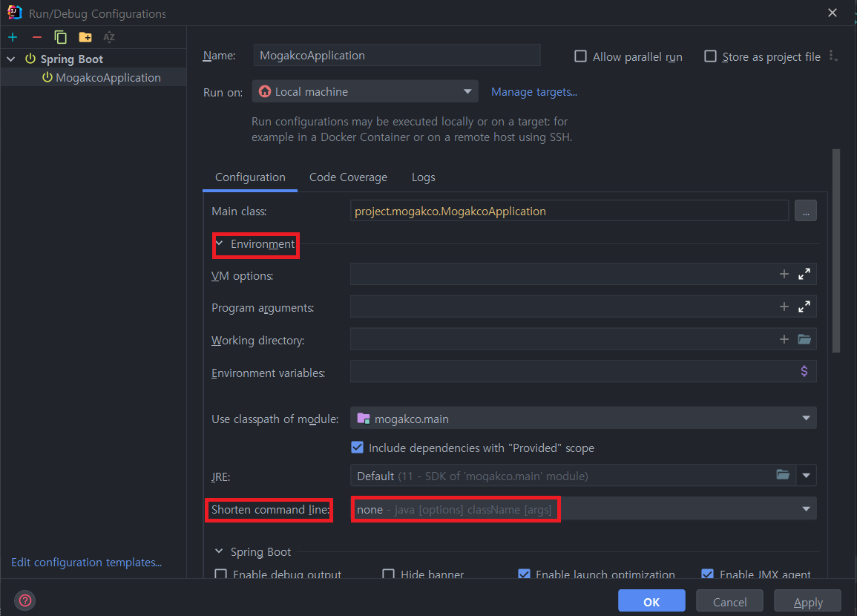Image resolution: width=857 pixels, height=616 pixels.
Task: Open Use classpath of module dropdown
Action: click(583, 418)
